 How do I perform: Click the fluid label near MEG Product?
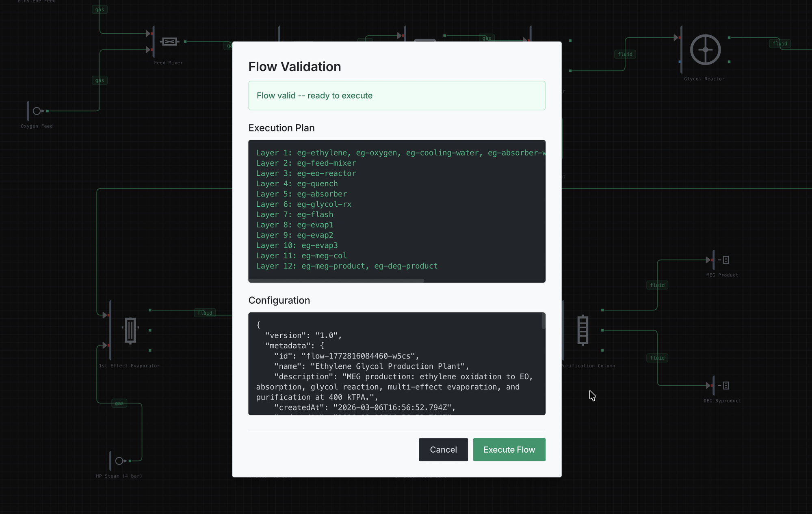[657, 285]
